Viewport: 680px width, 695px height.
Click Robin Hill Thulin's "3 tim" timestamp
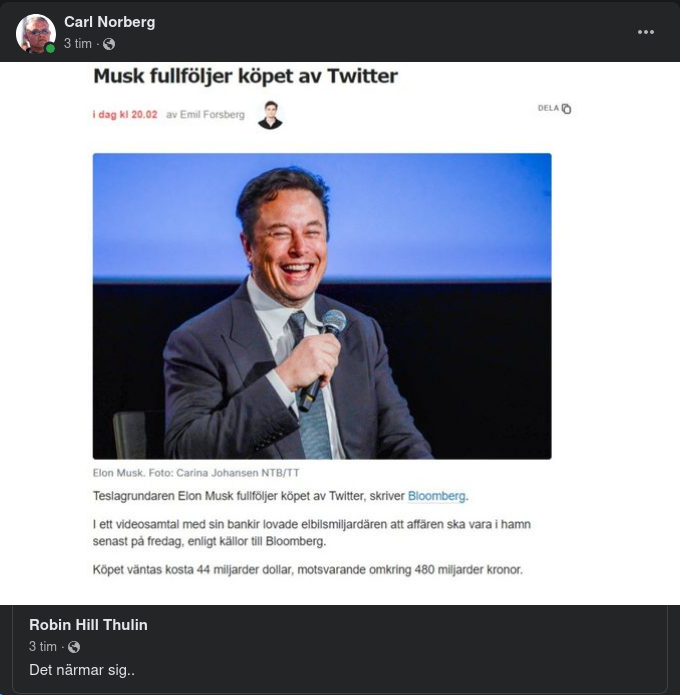pyautogui.click(x=43, y=647)
